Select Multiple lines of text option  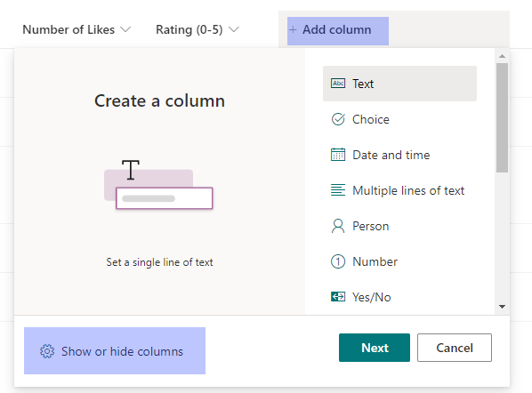tap(399, 190)
